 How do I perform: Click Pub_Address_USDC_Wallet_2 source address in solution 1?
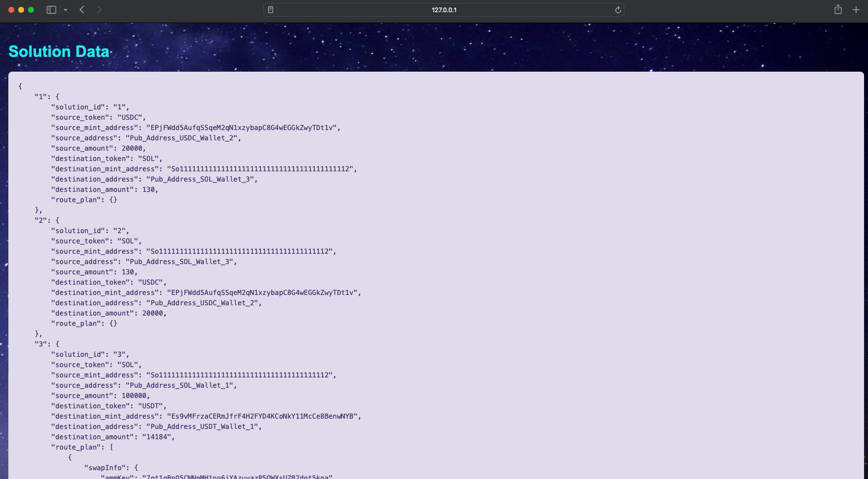coord(183,138)
